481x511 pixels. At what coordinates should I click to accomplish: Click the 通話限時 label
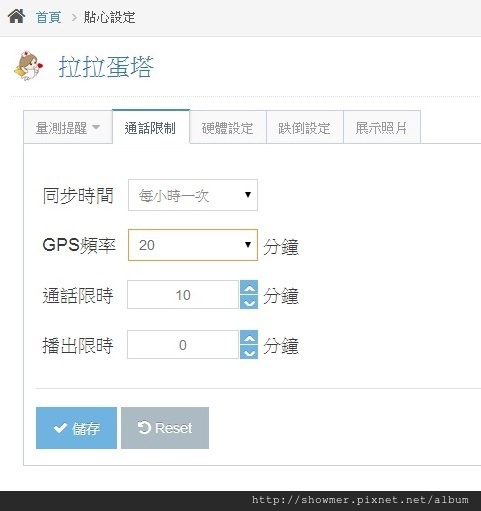pyautogui.click(x=78, y=295)
